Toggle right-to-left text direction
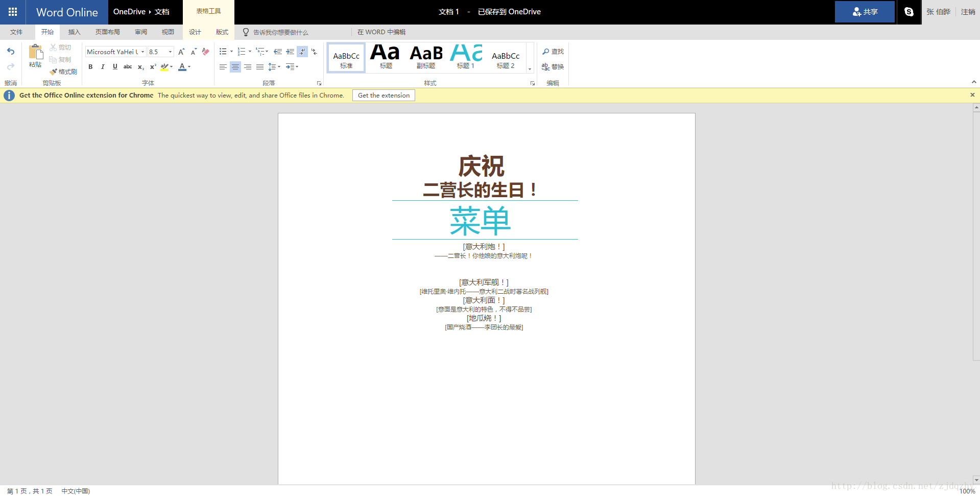 point(315,52)
